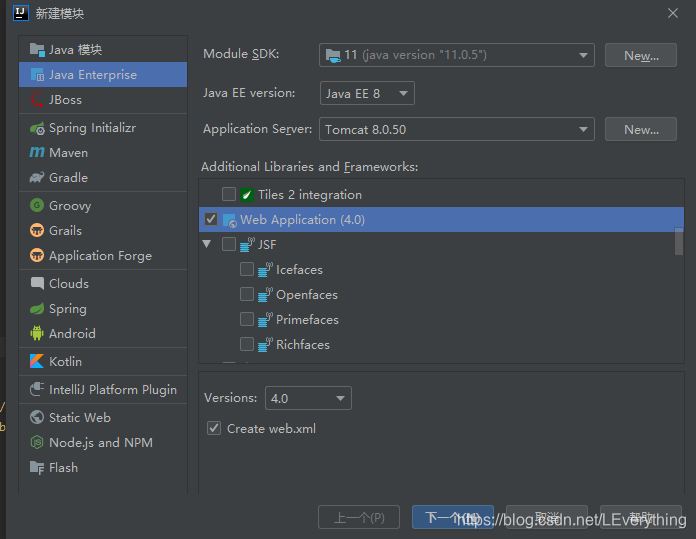The width and height of the screenshot is (696, 539).
Task: Collapse the JSF tree node arrow
Action: point(206,244)
